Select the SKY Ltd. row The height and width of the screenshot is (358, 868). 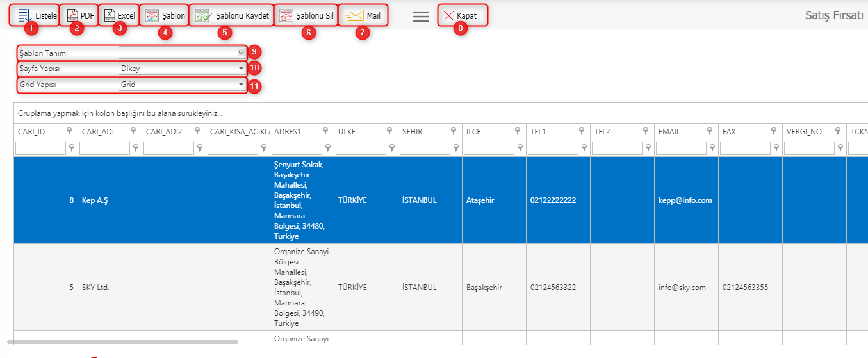click(96, 288)
